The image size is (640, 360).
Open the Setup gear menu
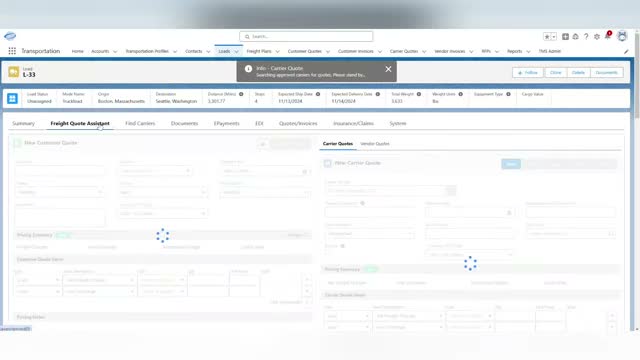pos(597,37)
